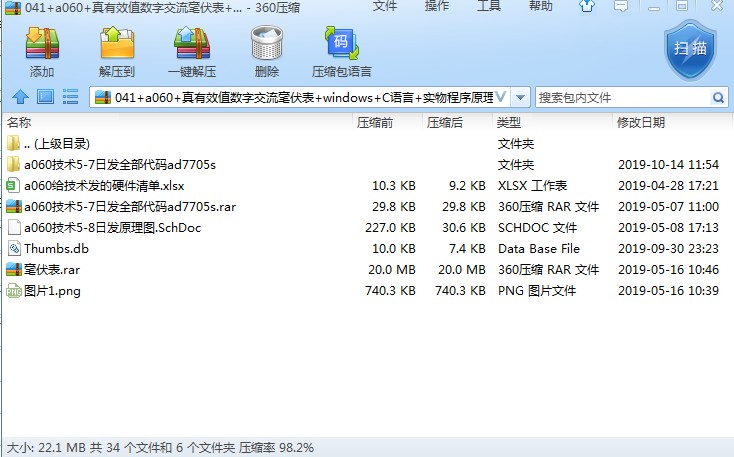734x457 pixels.
Task: Click the Thumbs.db file icon
Action: (x=14, y=249)
